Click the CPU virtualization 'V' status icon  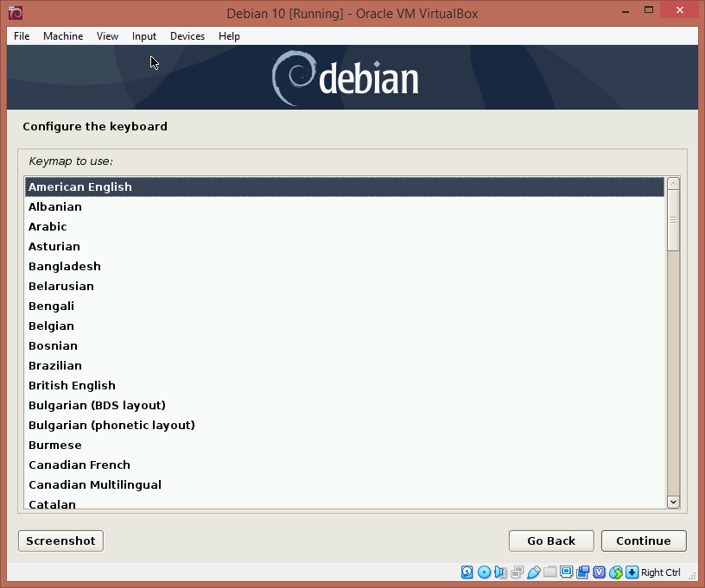[600, 572]
